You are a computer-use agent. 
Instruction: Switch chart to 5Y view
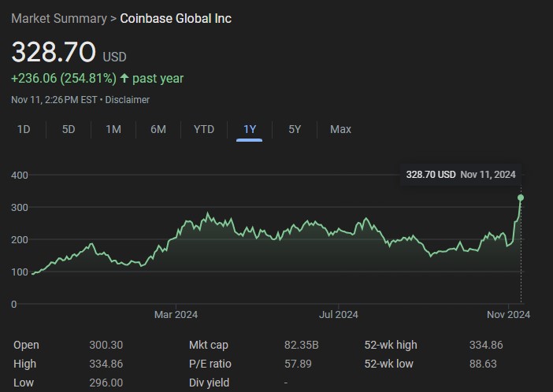point(294,129)
